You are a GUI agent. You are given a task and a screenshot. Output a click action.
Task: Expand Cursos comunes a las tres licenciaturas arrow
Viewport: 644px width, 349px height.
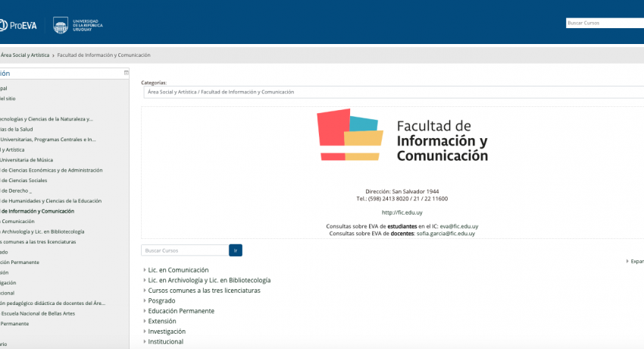point(145,291)
